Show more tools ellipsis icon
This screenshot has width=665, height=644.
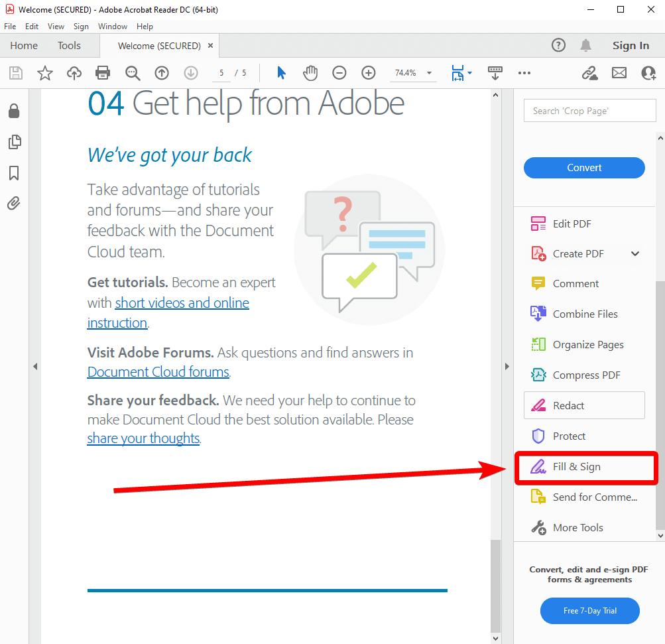(x=524, y=73)
